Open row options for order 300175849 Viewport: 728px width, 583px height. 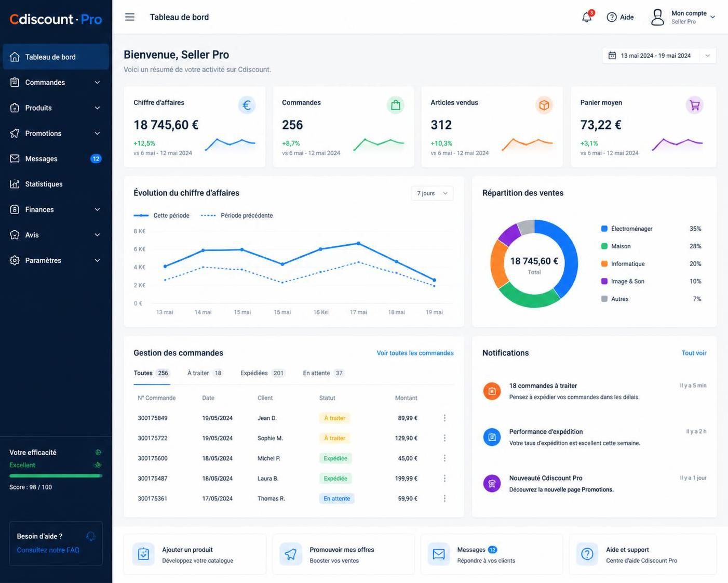point(444,418)
